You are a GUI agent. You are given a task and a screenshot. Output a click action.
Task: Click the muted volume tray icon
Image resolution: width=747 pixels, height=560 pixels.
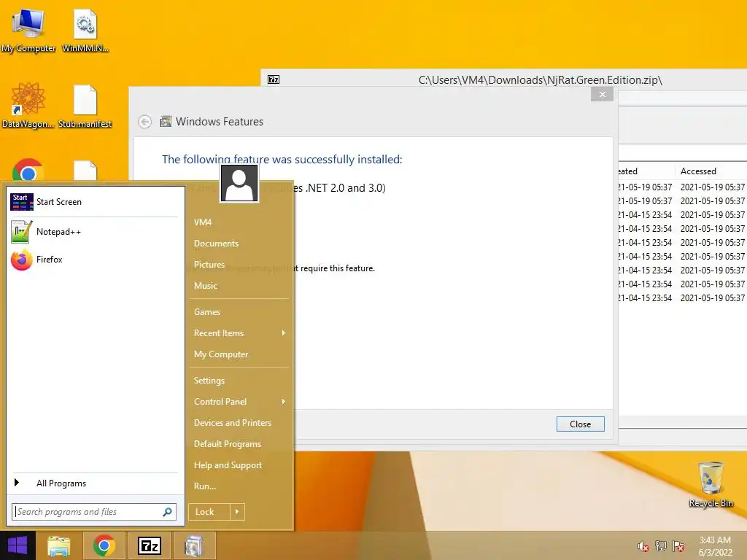(x=643, y=546)
